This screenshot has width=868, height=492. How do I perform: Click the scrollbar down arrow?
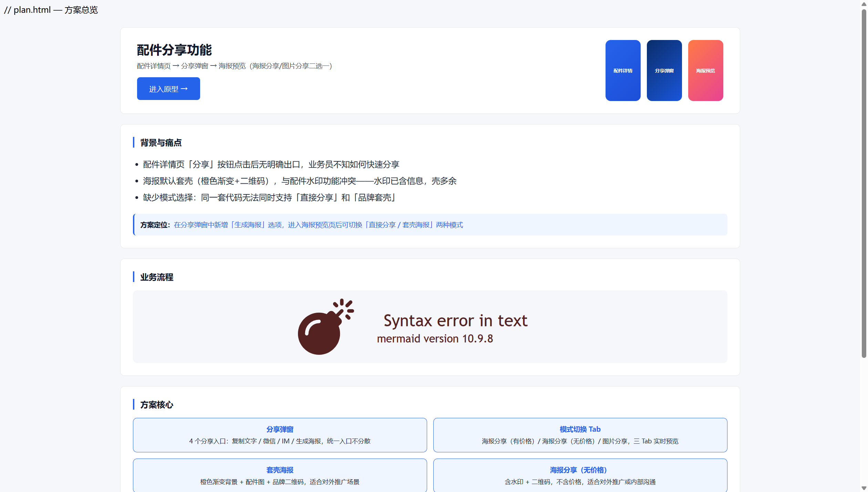864,488
